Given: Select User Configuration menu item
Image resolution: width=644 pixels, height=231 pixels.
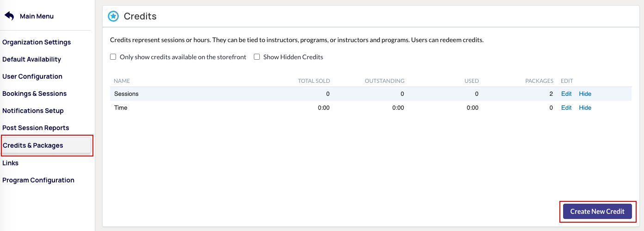Looking at the screenshot, I should pos(32,76).
